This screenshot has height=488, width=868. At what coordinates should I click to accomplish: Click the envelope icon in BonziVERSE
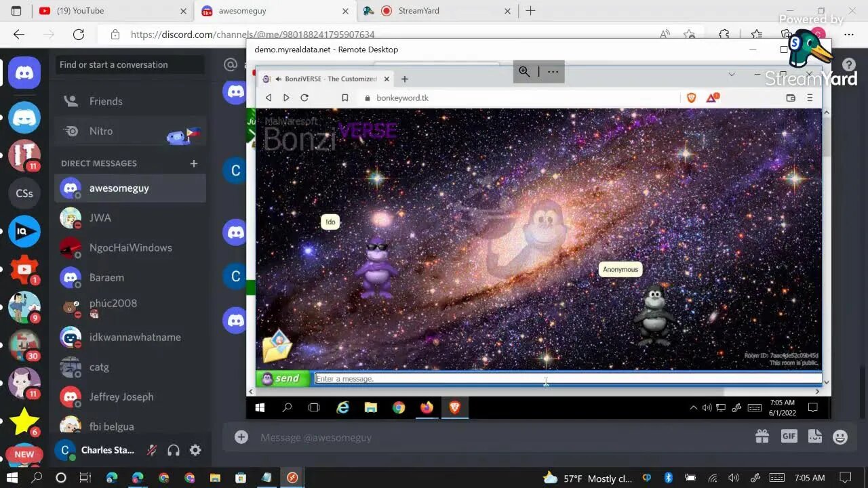[x=277, y=346]
